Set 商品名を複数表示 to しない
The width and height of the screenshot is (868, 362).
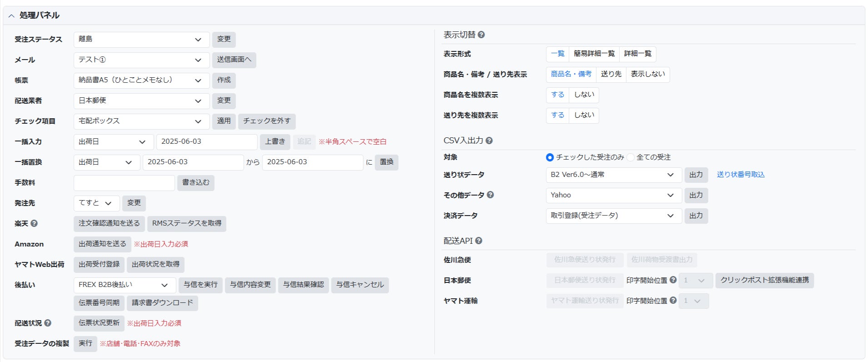tap(584, 95)
